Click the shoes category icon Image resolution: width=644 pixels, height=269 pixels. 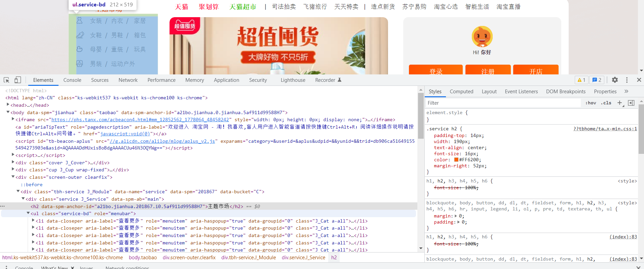click(80, 35)
